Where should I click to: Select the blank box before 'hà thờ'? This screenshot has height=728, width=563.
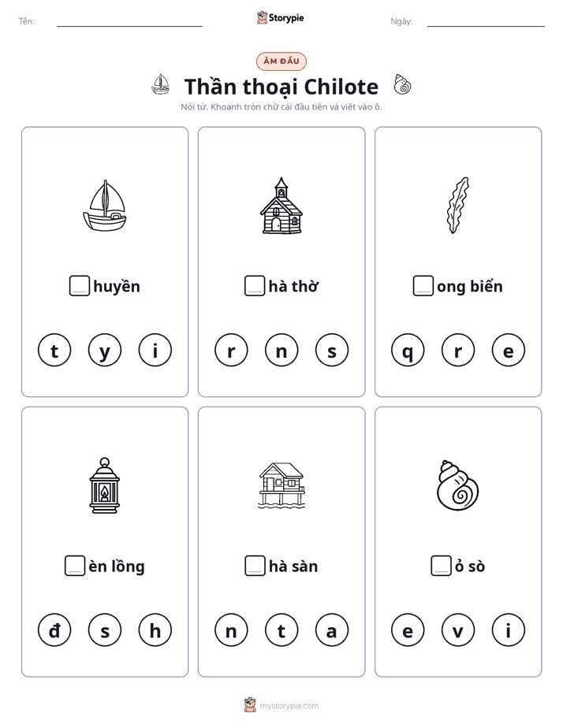255,285
